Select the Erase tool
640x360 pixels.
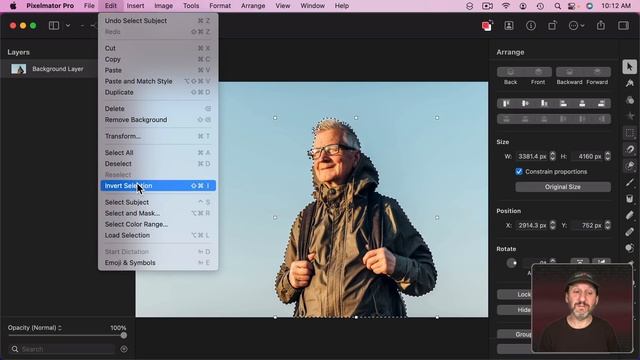tap(629, 215)
